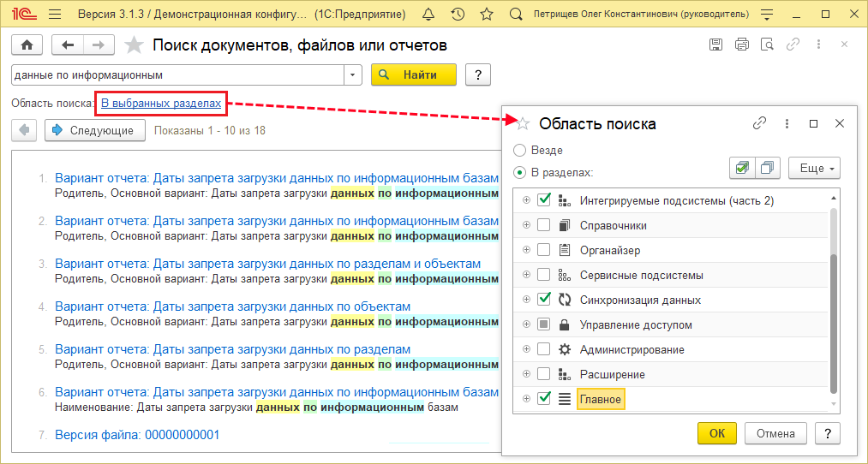Click the Синхронизация данных section icon
The image size is (868, 464).
(564, 300)
